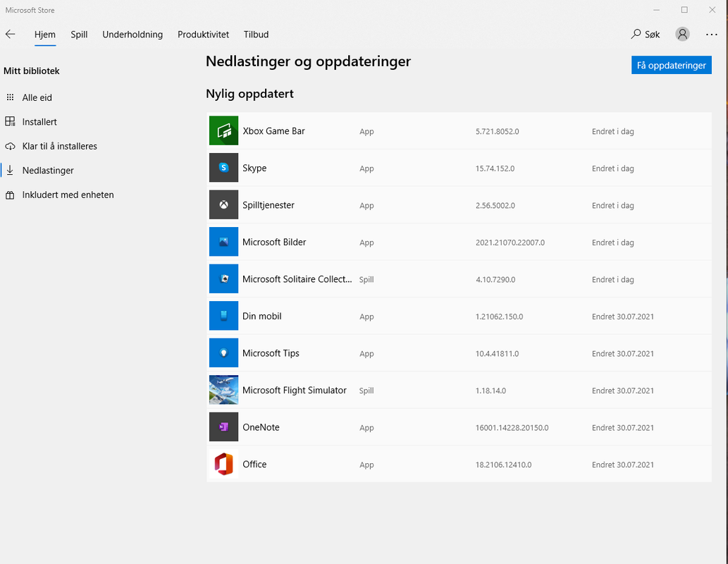Click the Alle eid grid icon
Screen dimensions: 728x564
coord(10,97)
